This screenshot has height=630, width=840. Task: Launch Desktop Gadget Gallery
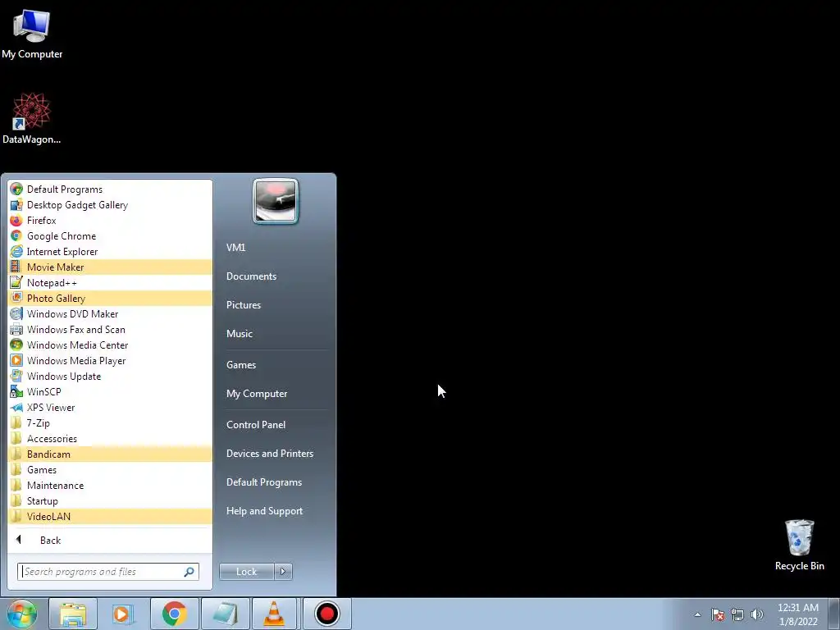111,204
